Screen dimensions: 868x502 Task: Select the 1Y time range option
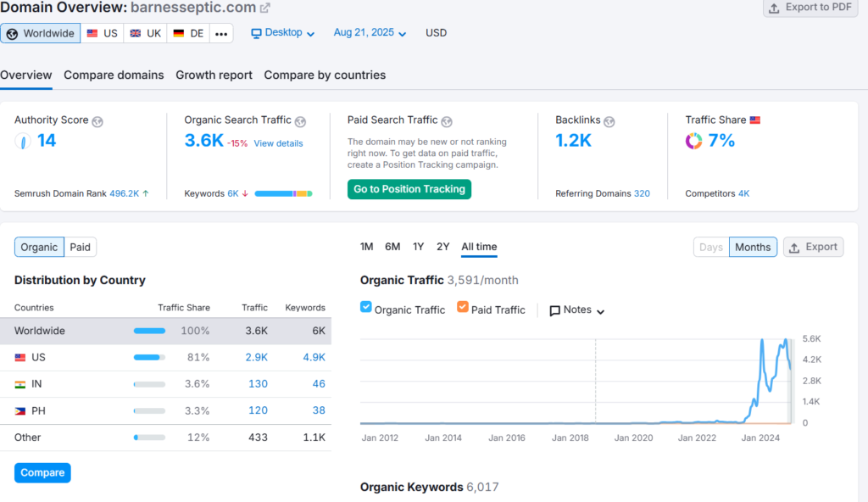418,247
